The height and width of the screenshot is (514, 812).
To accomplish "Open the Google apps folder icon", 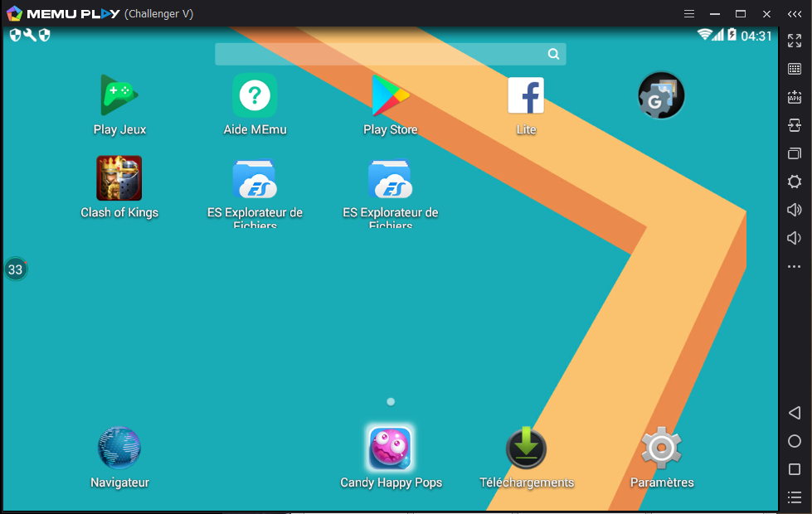I will pos(661,96).
